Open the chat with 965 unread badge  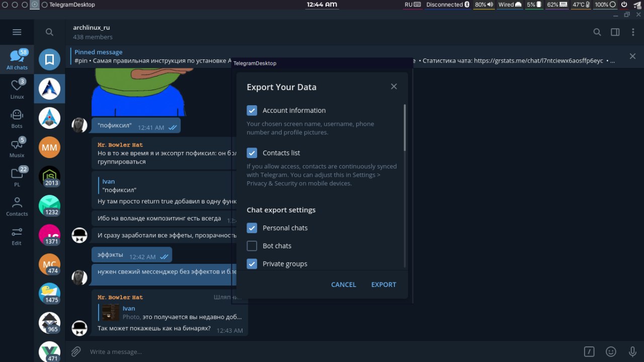coord(49,323)
